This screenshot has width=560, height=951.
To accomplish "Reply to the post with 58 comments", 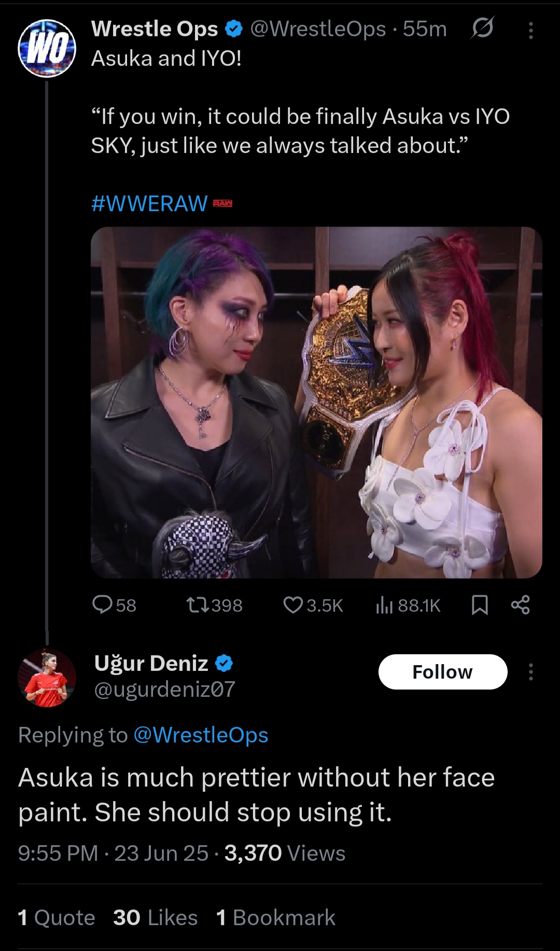I will (x=114, y=605).
